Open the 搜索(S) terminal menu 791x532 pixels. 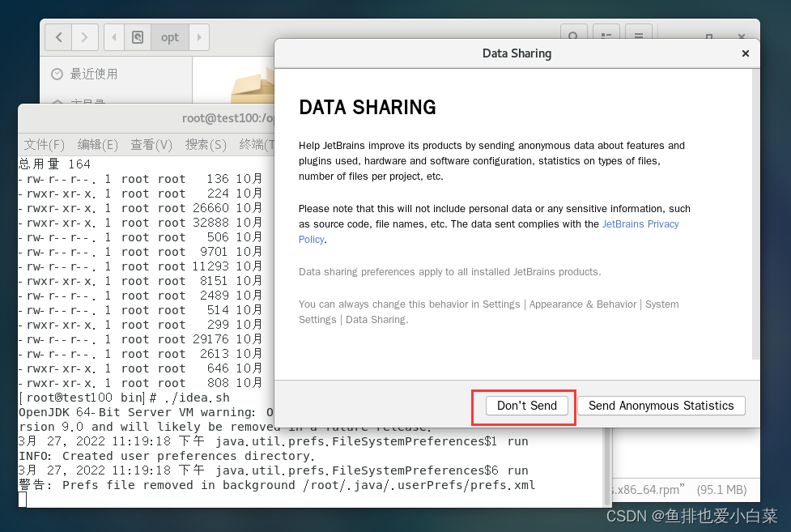click(206, 145)
